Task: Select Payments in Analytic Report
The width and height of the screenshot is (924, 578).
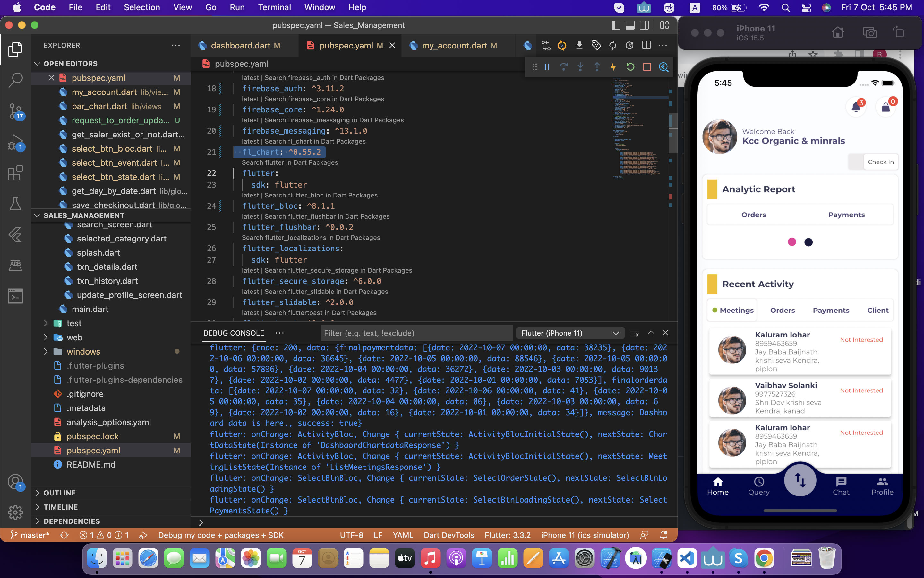Action: point(846,215)
